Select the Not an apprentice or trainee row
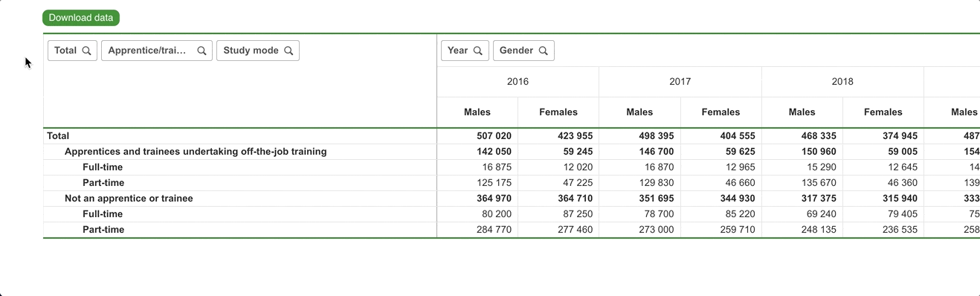980x296 pixels. tap(129, 199)
